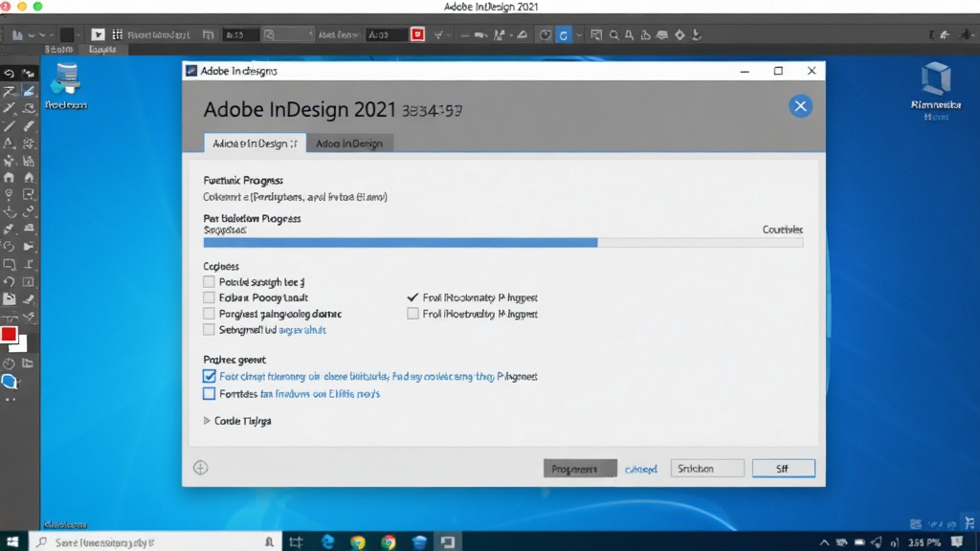980x551 pixels.
Task: Dismiss dialog with the round blue X button
Action: (800, 106)
